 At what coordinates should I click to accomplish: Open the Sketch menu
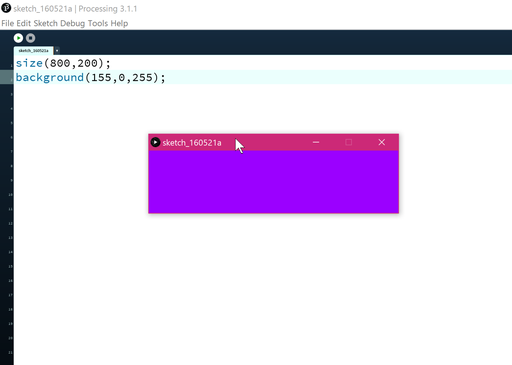click(46, 23)
